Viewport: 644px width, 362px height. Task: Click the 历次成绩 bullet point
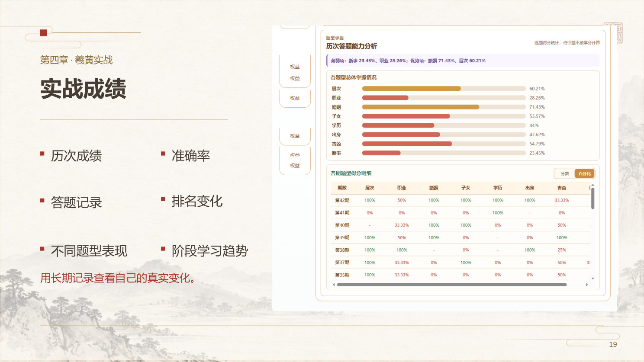[76, 156]
